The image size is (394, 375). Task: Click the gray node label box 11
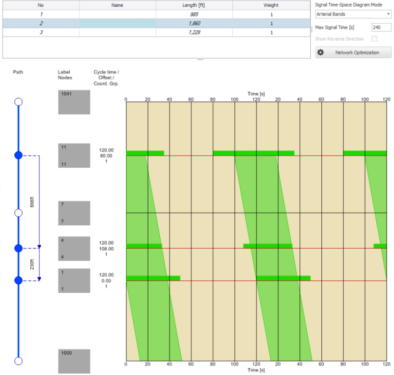pyautogui.click(x=74, y=156)
